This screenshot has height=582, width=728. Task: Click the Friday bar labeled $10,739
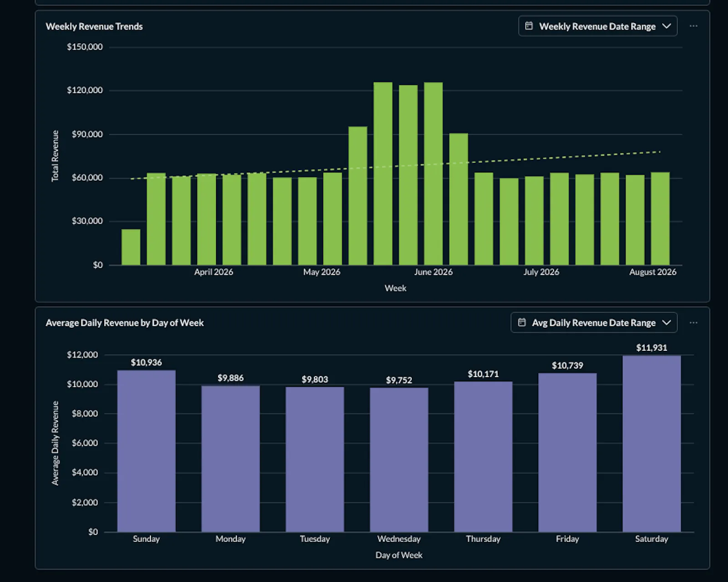click(x=567, y=452)
